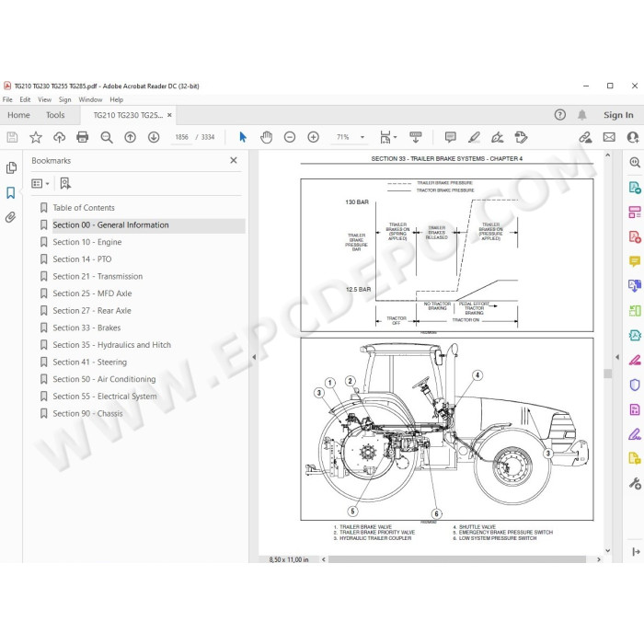
Task: Choose the Selection arrow tool
Action: (x=243, y=137)
